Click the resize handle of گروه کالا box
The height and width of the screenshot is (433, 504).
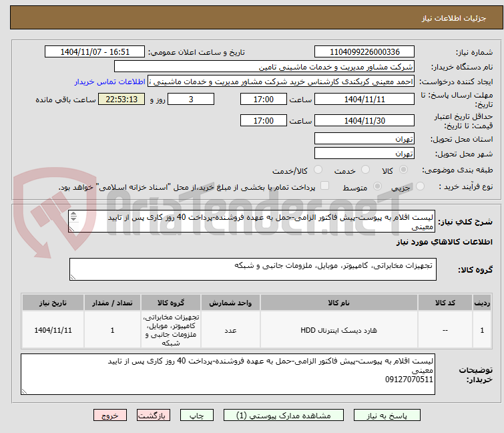point(73,277)
